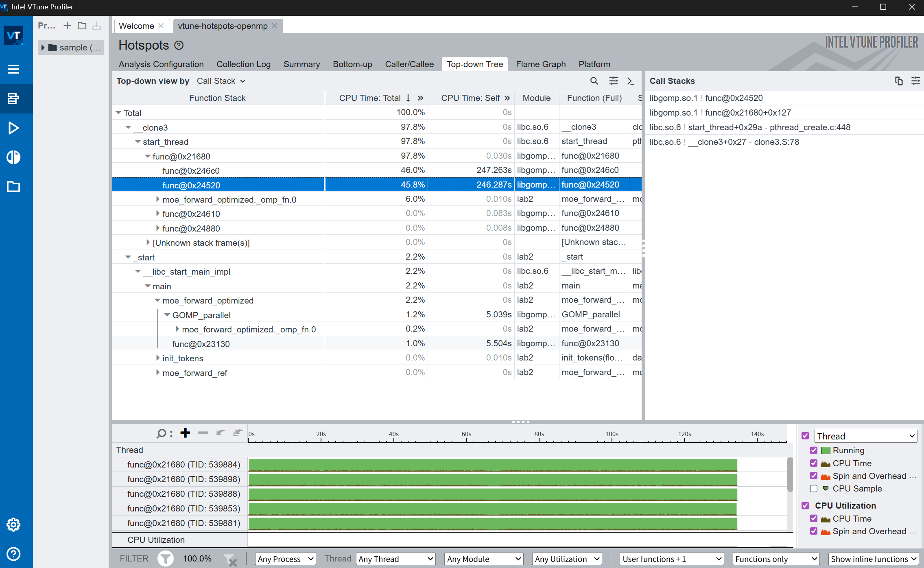Click the VTune logo icon

[x=13, y=36]
